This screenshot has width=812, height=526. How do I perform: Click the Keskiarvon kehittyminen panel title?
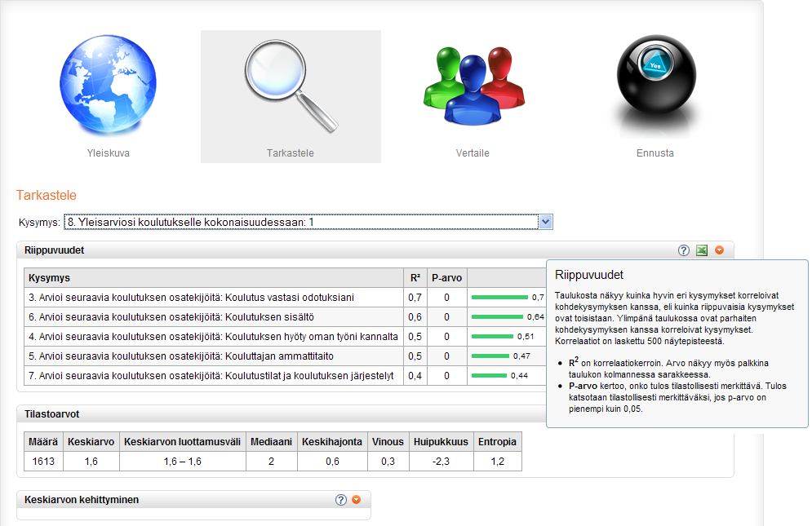(x=82, y=500)
